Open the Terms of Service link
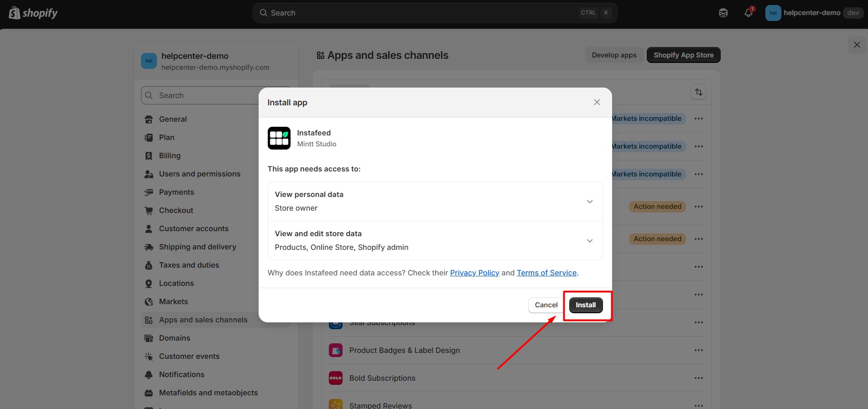This screenshot has width=868, height=409. [546, 273]
